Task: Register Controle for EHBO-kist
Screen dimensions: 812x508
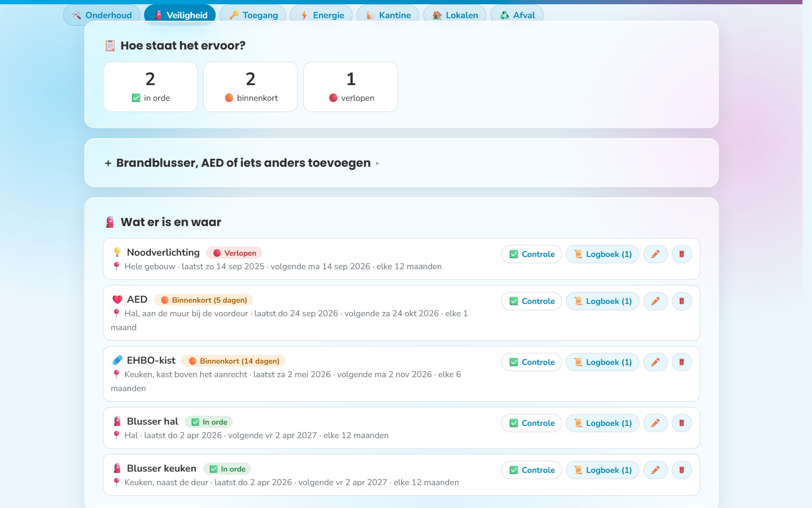Action: tap(532, 362)
